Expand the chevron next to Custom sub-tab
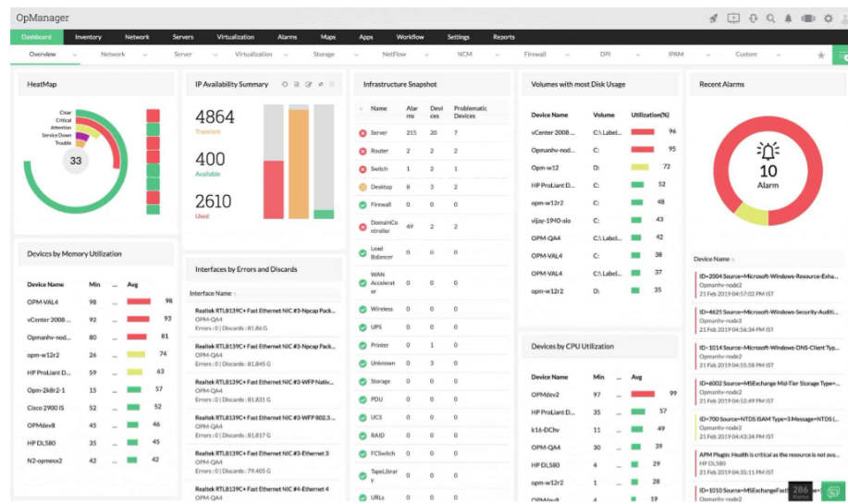This screenshot has width=848, height=504. (x=779, y=55)
